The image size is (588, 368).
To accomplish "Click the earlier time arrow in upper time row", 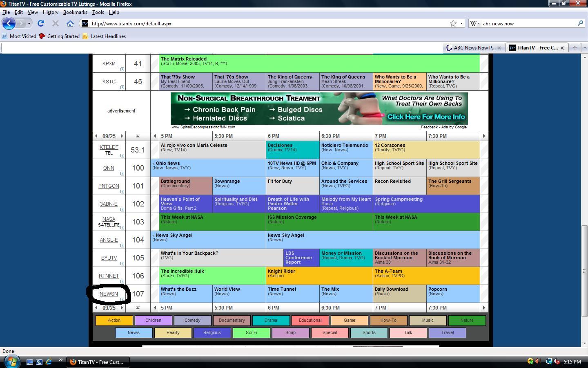I will click(155, 136).
